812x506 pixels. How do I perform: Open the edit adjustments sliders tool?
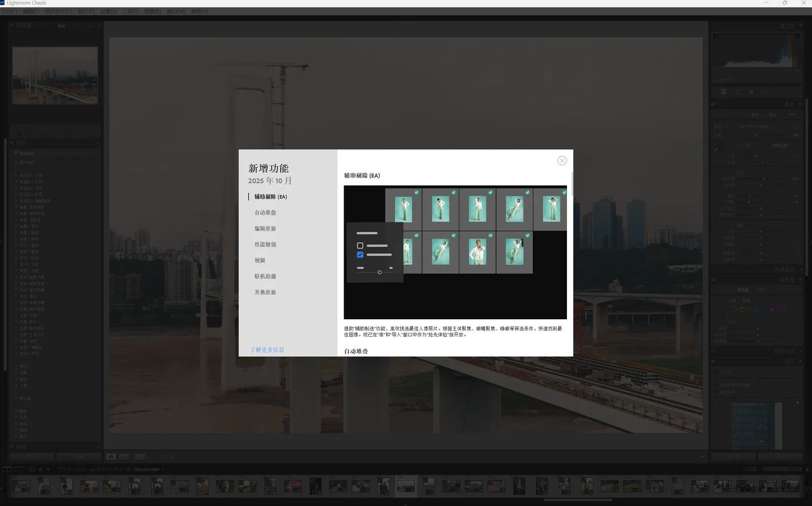click(724, 91)
